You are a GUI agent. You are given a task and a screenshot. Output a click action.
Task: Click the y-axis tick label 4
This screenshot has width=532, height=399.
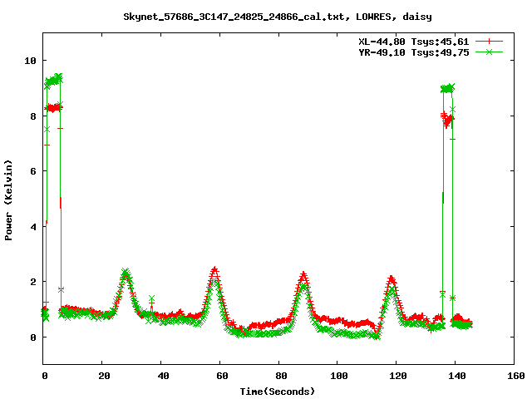tap(33, 227)
